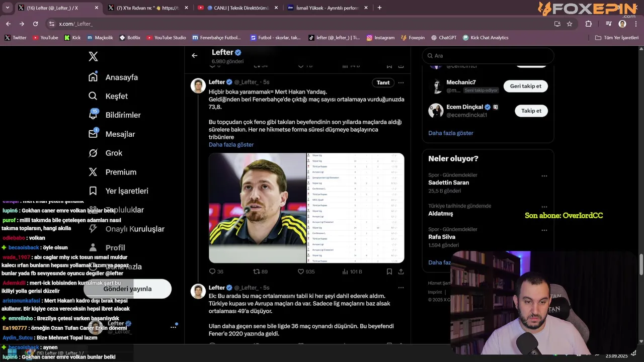This screenshot has width=644, height=362.
Task: Open Rafa Silva trending topic
Action: 442,237
